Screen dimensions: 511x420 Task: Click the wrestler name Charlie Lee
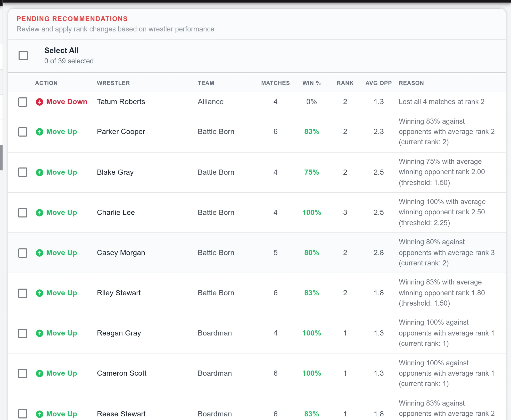[x=116, y=213]
